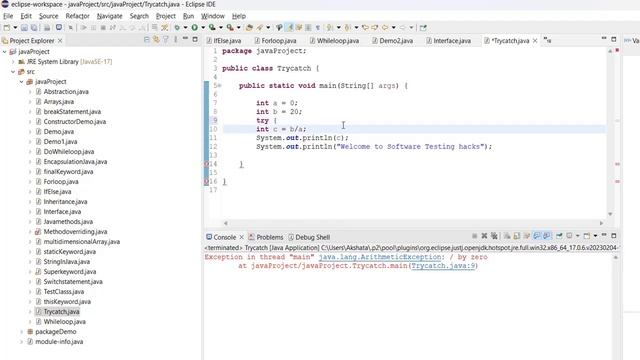Click Collapse All in Project Explorer
The image size is (640, 360).
click(x=147, y=40)
